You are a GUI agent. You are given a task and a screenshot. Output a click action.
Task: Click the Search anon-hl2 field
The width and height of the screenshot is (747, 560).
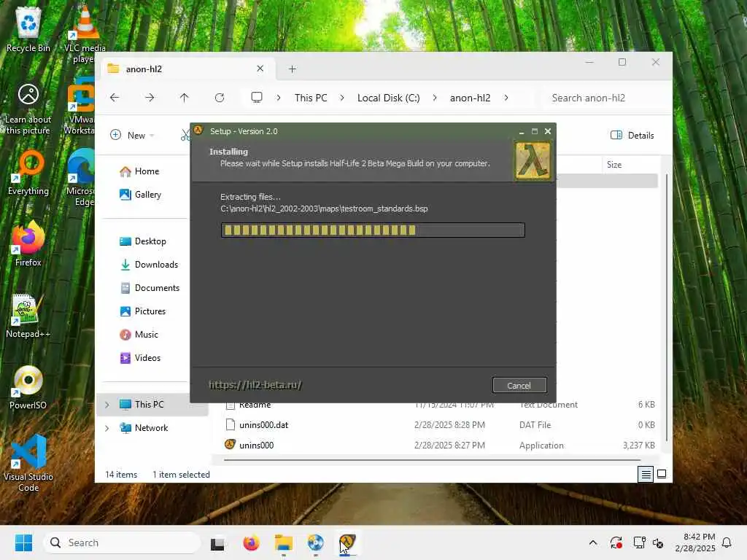pyautogui.click(x=605, y=98)
